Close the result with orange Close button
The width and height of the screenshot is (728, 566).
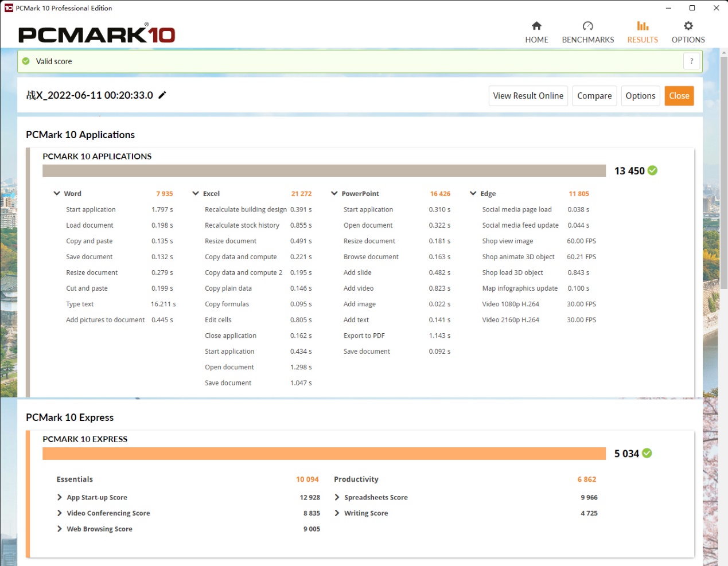679,96
